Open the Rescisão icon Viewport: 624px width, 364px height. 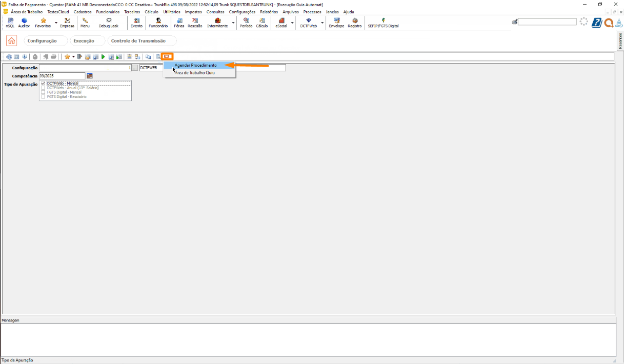[195, 22]
